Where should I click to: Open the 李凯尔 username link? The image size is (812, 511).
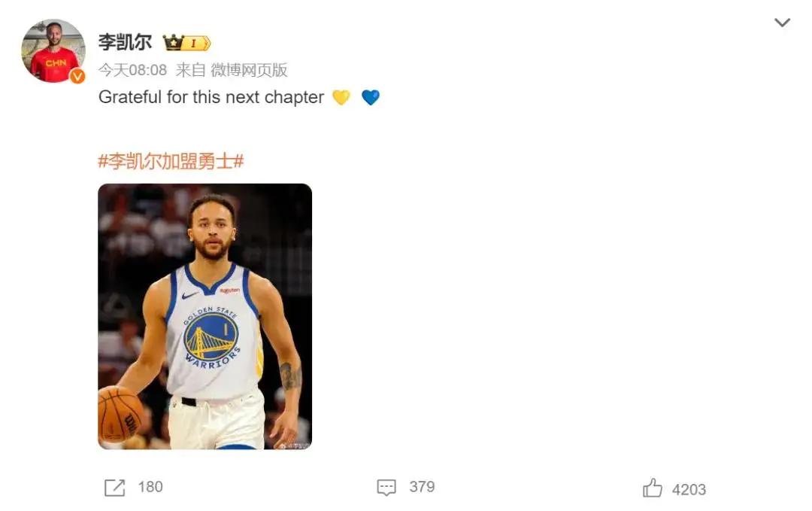point(125,42)
